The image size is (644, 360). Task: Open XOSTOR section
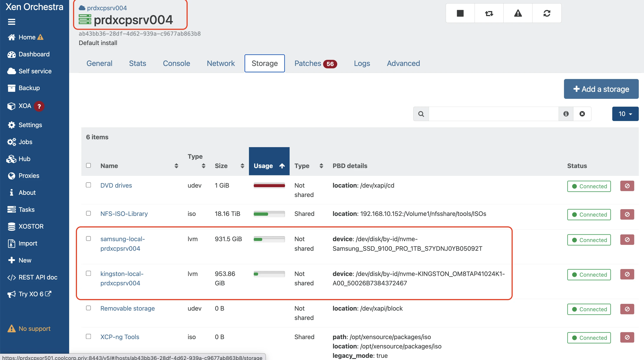25,226
